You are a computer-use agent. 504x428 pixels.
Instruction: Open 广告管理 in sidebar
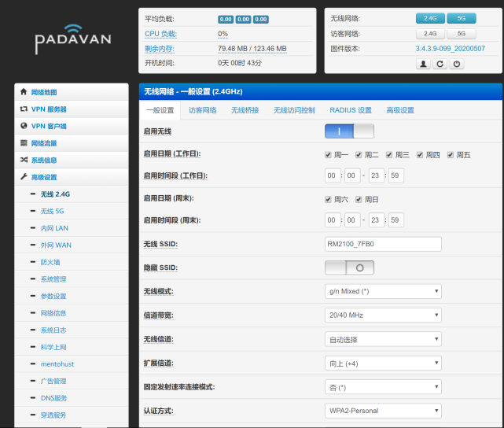53,382
